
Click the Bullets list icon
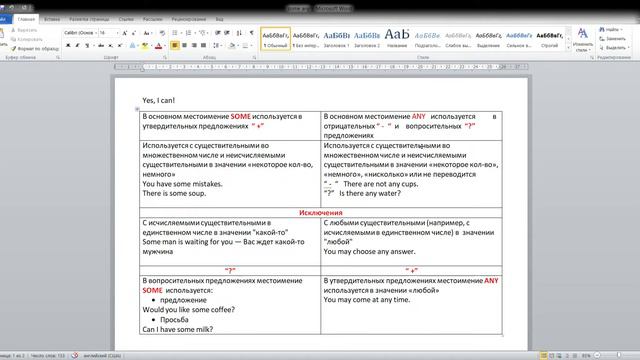tap(175, 33)
